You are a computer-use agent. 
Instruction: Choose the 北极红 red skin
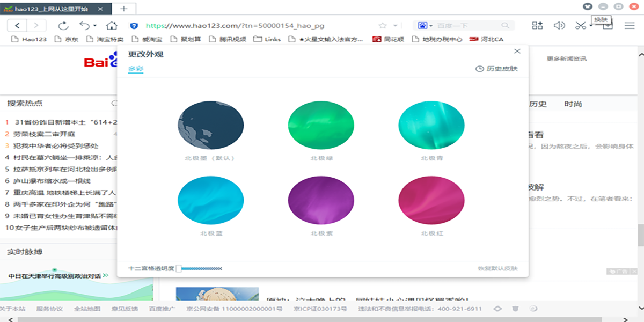pyautogui.click(x=431, y=200)
